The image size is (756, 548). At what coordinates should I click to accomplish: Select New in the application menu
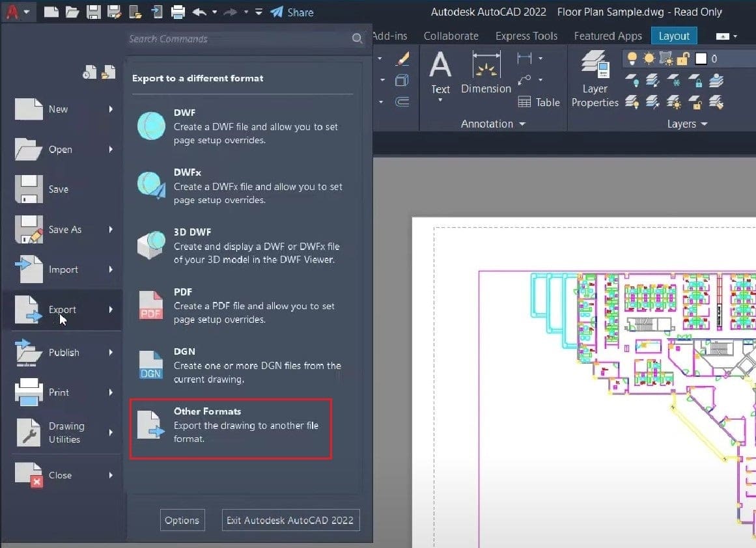[x=63, y=109]
